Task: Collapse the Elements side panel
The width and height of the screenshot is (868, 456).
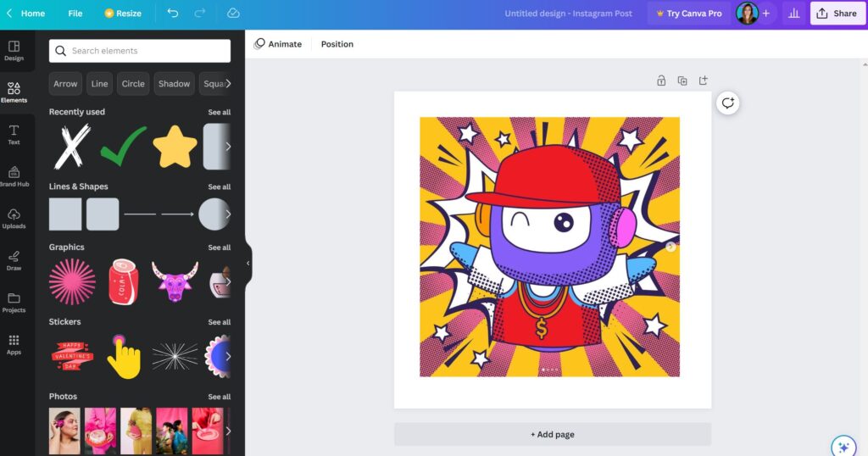Action: click(x=248, y=264)
